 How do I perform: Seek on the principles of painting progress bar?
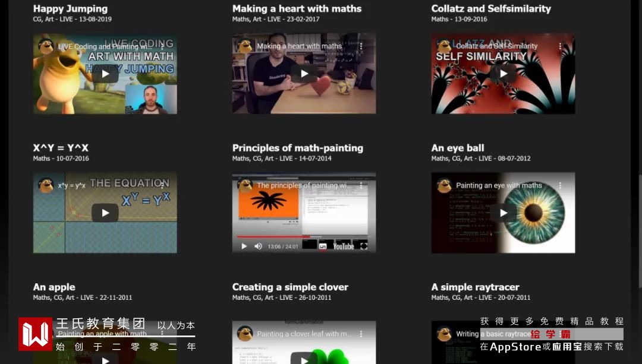click(304, 236)
